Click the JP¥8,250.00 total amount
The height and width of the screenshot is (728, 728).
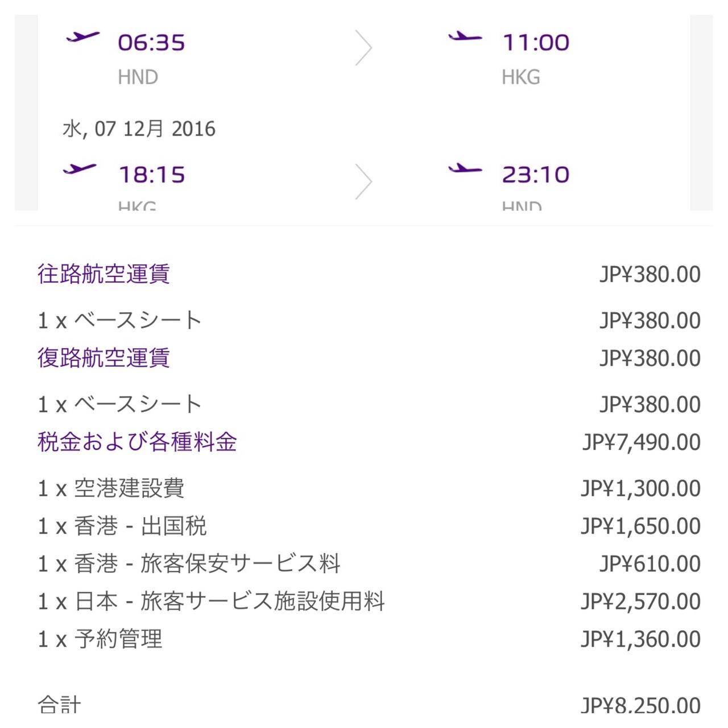coord(641,706)
